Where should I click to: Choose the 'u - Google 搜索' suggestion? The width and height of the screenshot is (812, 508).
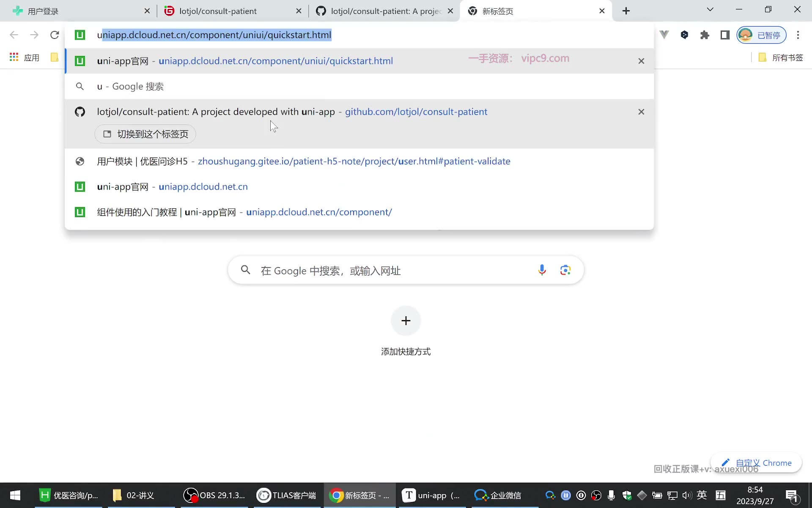click(359, 86)
